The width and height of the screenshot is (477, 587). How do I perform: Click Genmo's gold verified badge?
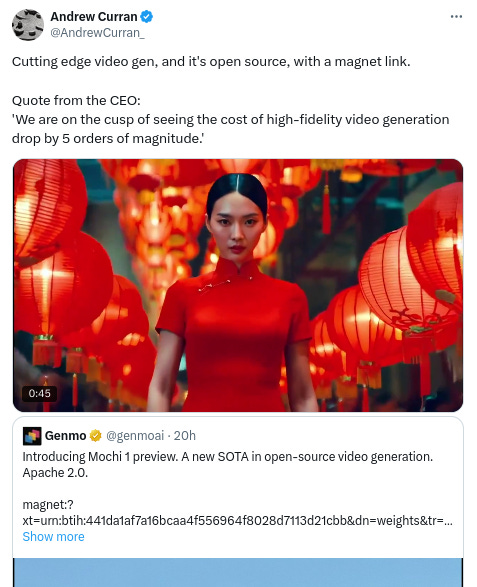(x=96, y=436)
